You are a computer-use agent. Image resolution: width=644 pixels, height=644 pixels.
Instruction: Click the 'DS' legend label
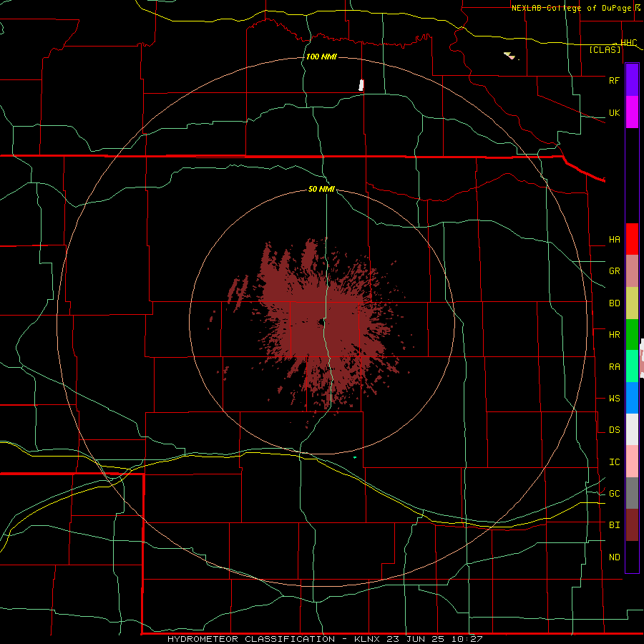[x=614, y=430]
